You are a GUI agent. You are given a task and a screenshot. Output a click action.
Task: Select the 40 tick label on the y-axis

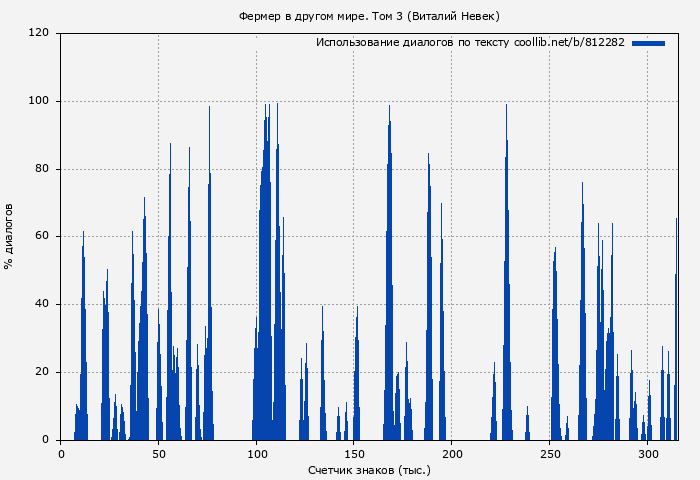(x=43, y=305)
